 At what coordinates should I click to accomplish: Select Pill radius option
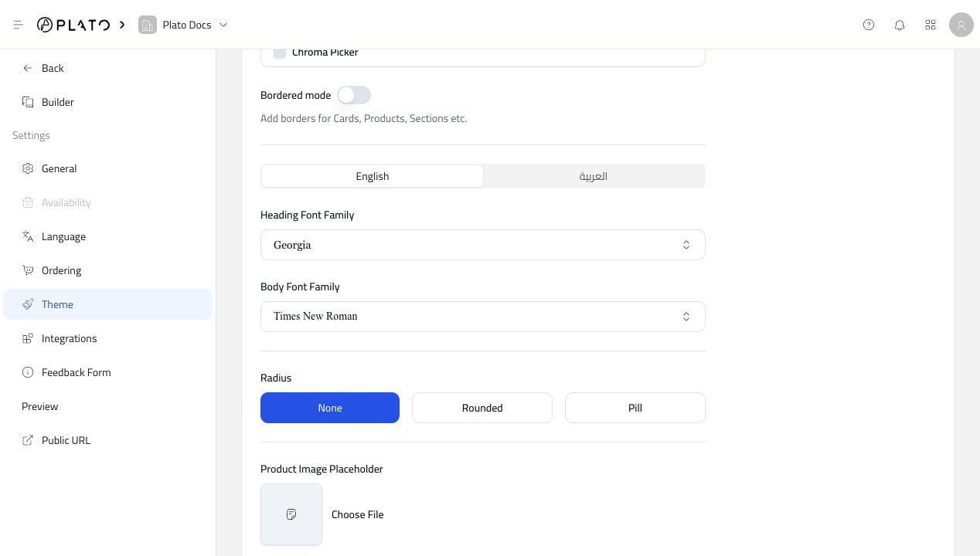coord(635,408)
